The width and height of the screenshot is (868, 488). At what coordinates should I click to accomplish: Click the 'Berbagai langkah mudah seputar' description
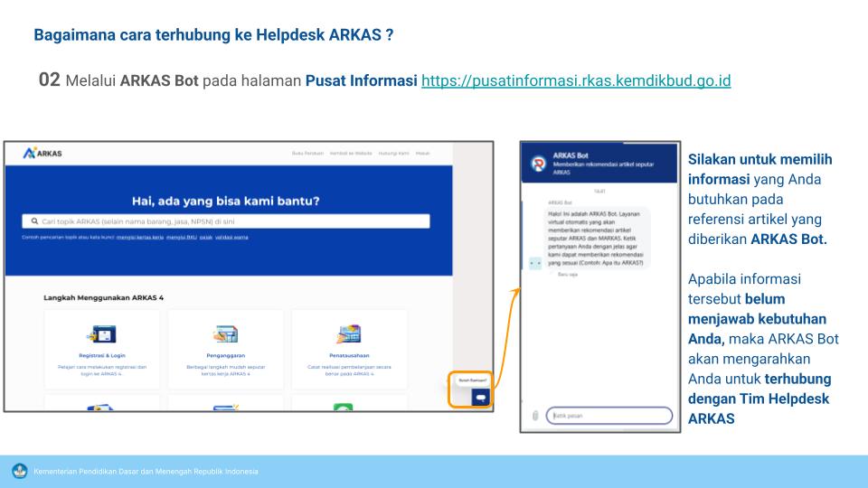tap(225, 371)
